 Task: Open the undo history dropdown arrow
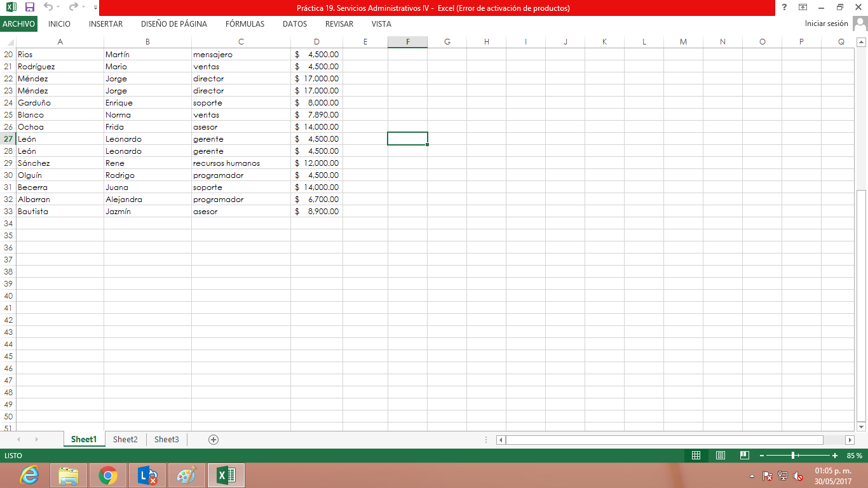coord(58,8)
